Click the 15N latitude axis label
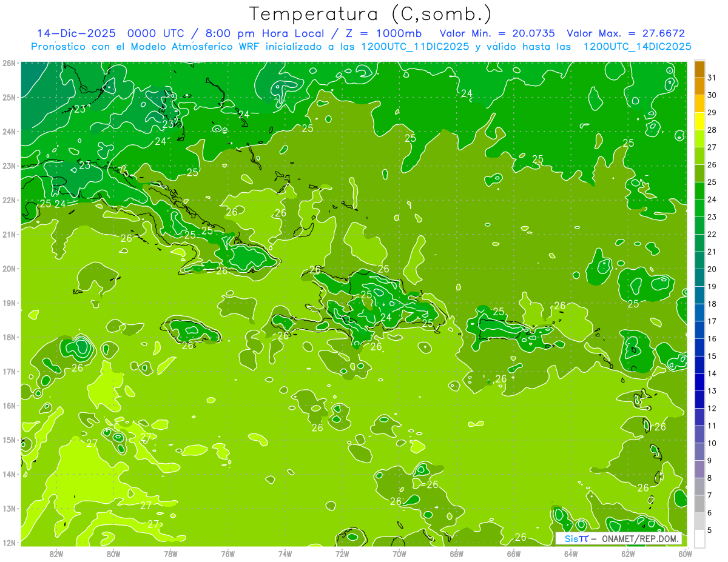 pyautogui.click(x=9, y=440)
